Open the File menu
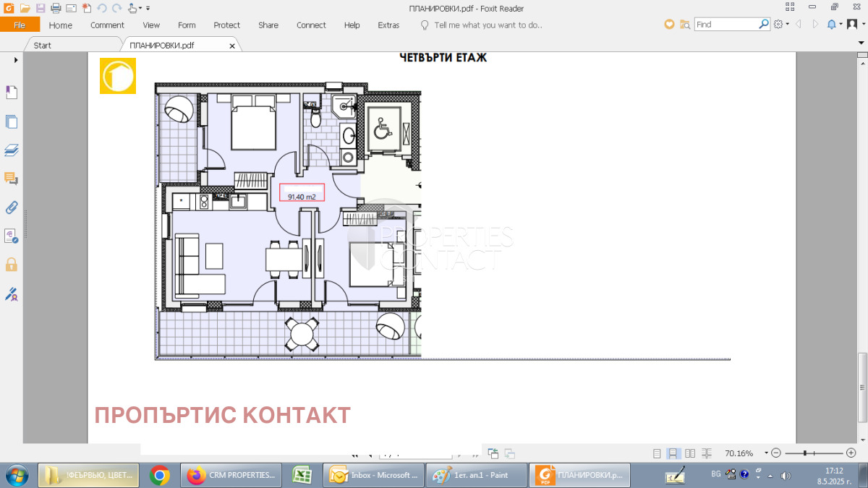 (x=20, y=24)
